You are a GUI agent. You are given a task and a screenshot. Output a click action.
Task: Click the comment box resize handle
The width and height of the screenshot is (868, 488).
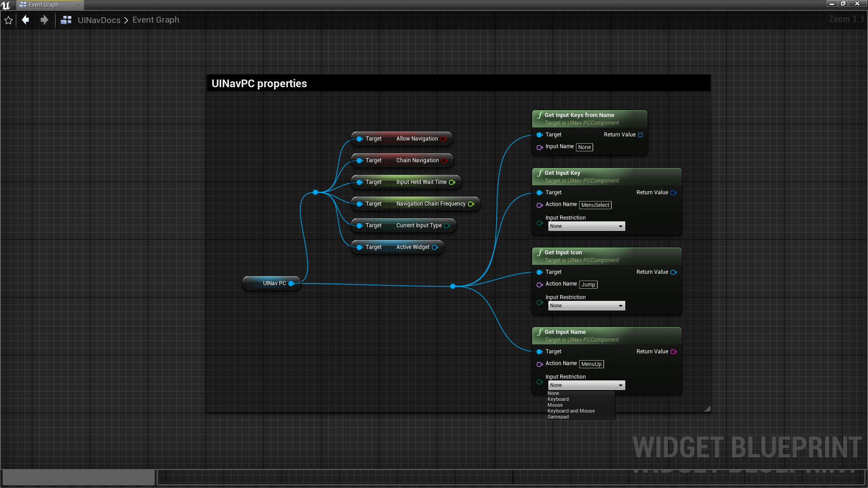(708, 409)
